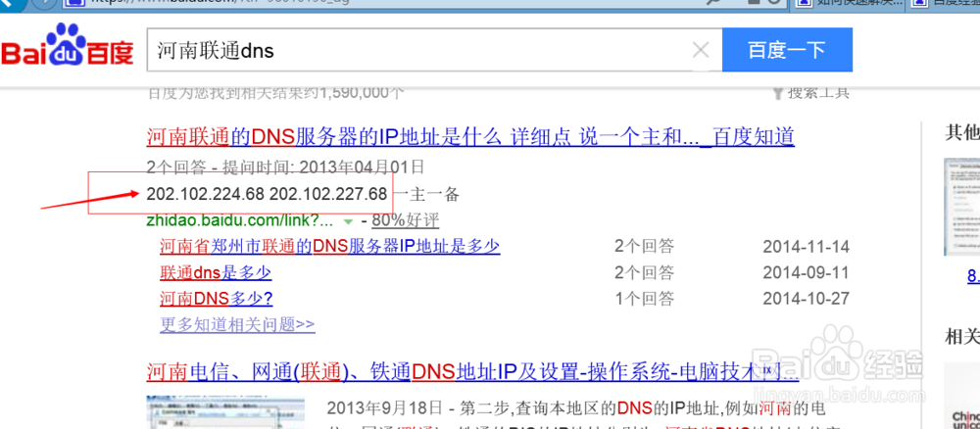This screenshot has width=980, height=429.
Task: Click the date 2014-11-14
Action: point(807,247)
